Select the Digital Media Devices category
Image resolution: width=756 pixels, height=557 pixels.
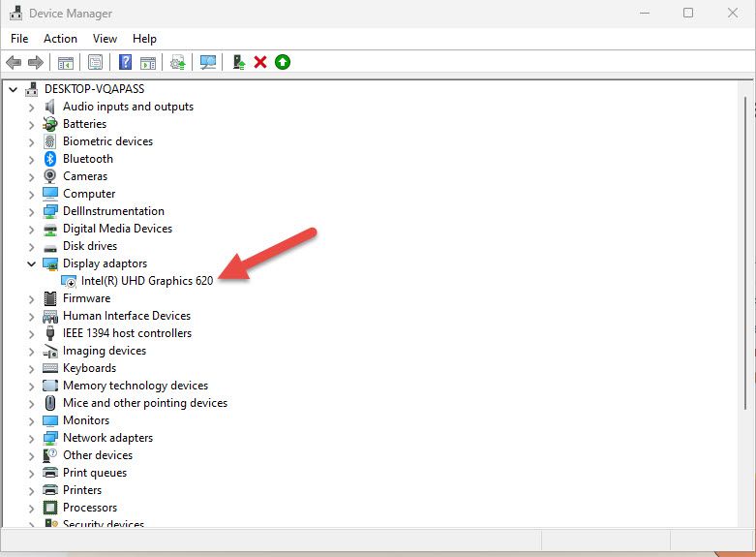[117, 229]
